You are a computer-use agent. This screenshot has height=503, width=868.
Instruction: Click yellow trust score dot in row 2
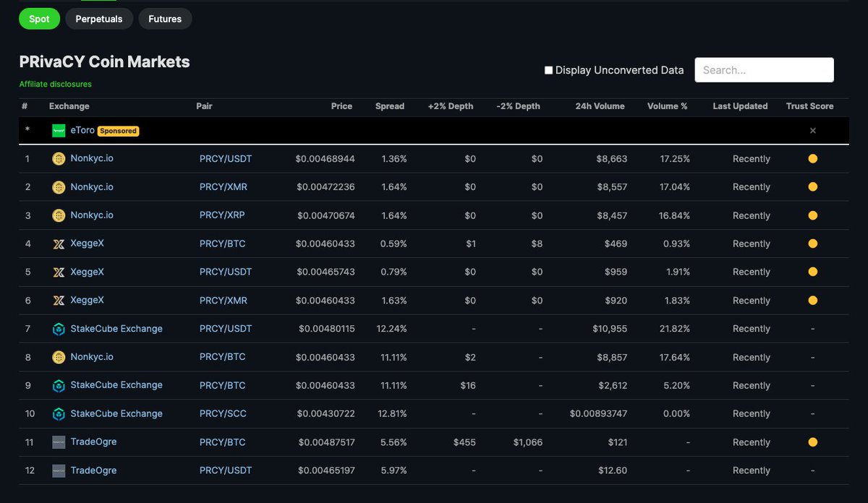point(812,187)
